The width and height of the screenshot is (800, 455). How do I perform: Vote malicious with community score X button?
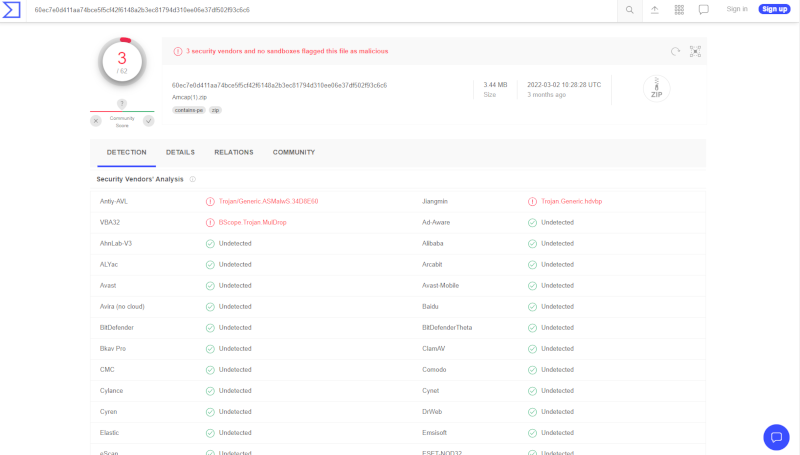pos(96,121)
